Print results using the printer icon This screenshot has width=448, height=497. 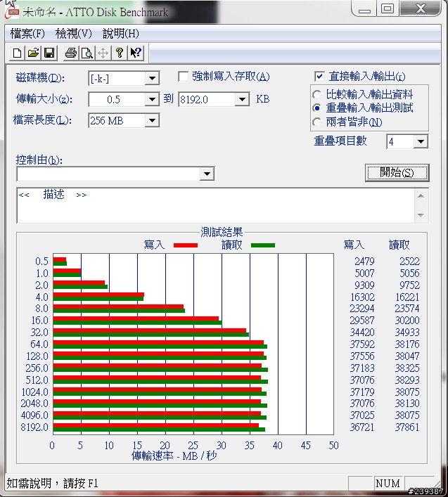[x=71, y=53]
